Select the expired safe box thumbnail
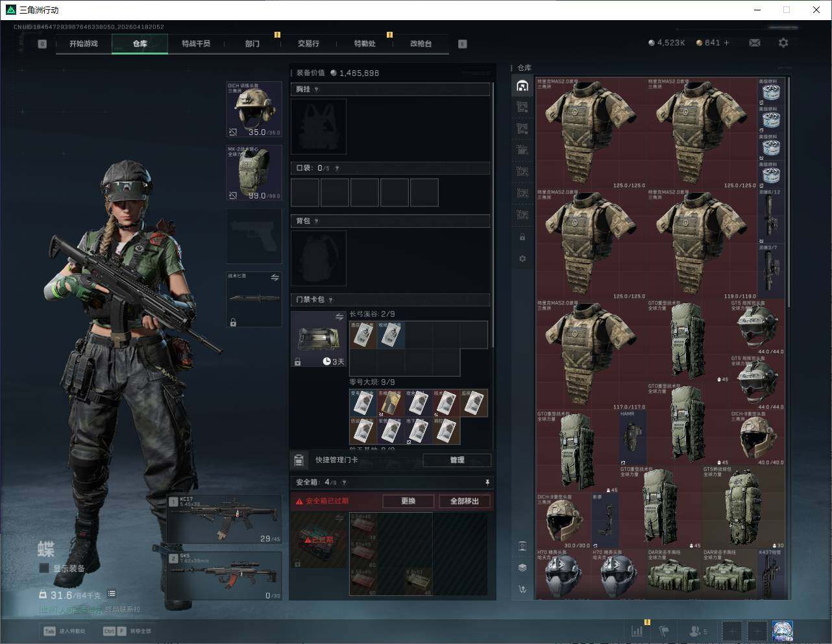Image resolution: width=832 pixels, height=644 pixels. pyautogui.click(x=319, y=540)
